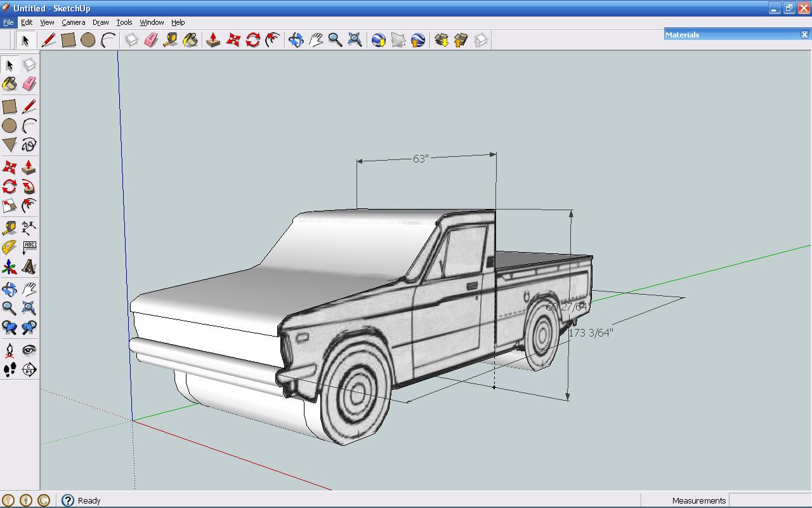812x508 pixels.
Task: Activate the Look Around eye tool
Action: pyautogui.click(x=29, y=350)
